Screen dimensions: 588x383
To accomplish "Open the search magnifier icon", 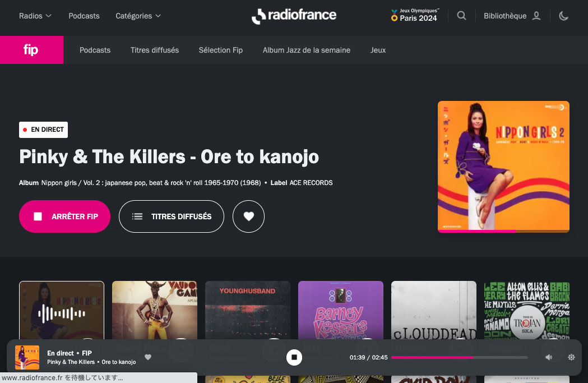I will coord(462,16).
